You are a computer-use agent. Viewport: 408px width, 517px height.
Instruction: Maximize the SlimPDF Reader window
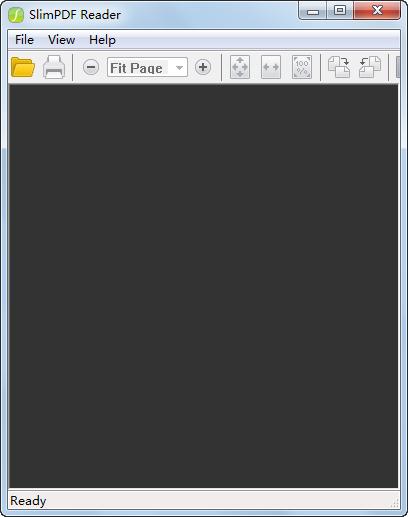[x=340, y=11]
